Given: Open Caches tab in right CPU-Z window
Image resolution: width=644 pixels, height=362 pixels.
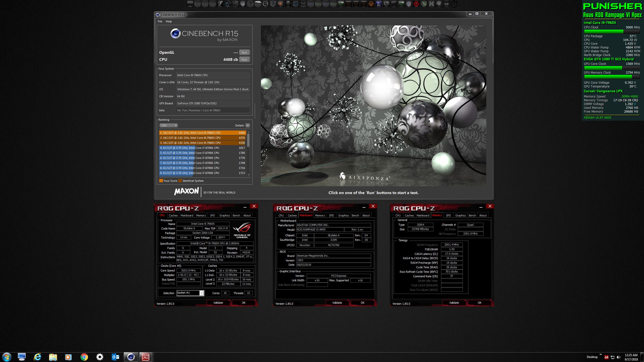Looking at the screenshot, I should click(x=409, y=215).
